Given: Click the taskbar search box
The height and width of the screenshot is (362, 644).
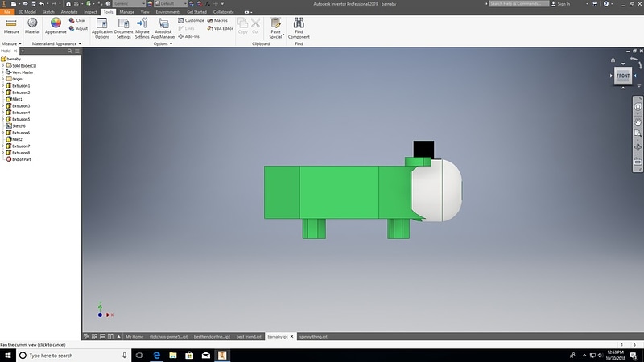Looking at the screenshot, I should point(73,356).
